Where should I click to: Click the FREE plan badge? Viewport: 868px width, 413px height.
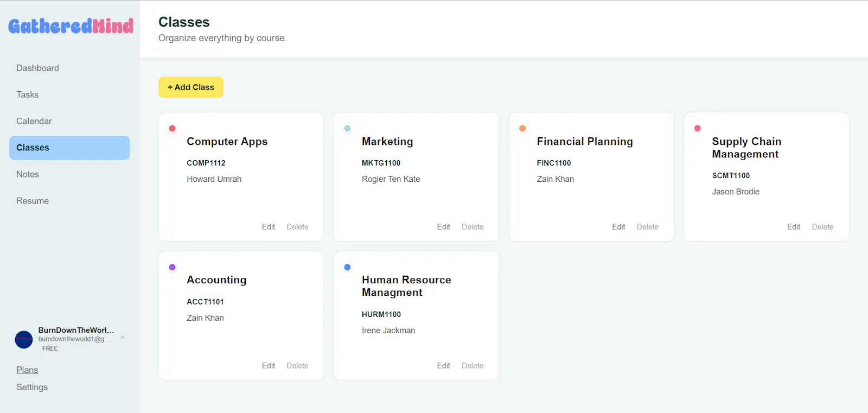click(50, 348)
